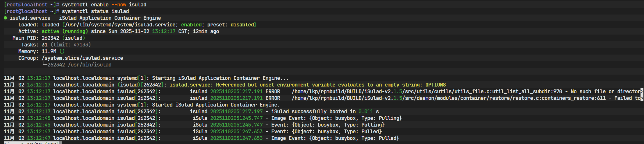The image size is (644, 144).
Task: Click the 'OPTIONS' word ending the warning
Action: 436,85
